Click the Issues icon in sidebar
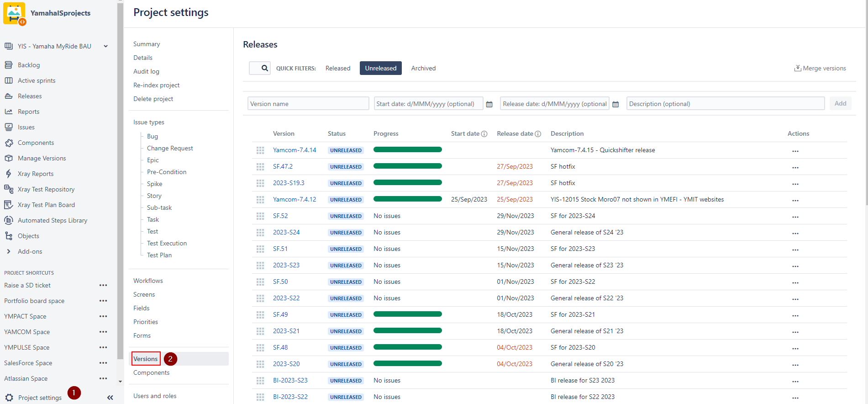This screenshot has width=868, height=404. (x=9, y=127)
